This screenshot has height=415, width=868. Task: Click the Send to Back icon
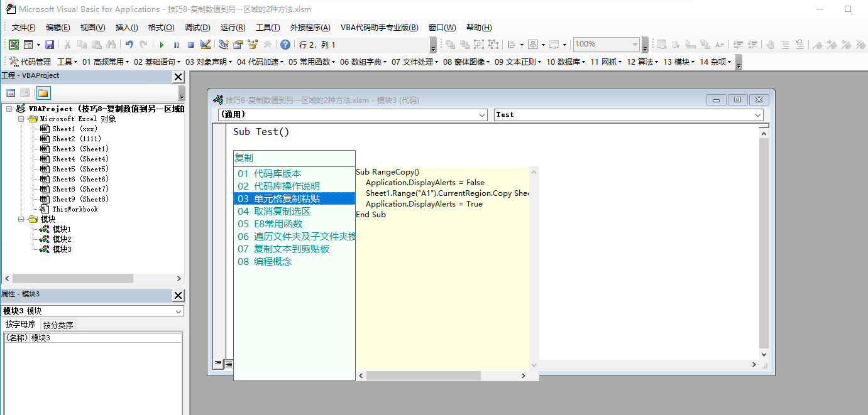464,45
